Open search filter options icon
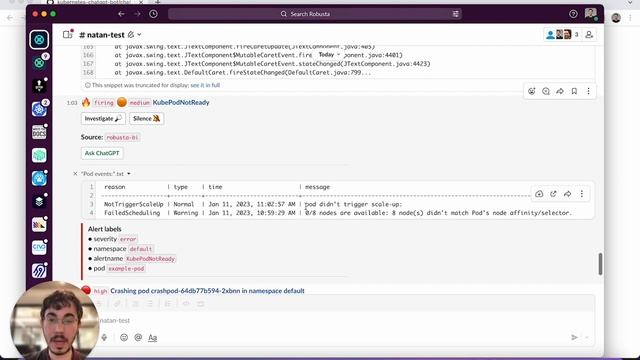The width and height of the screenshot is (640, 360). pos(456,14)
